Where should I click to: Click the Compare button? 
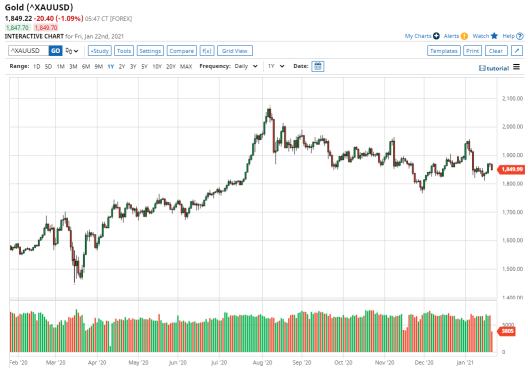coord(182,51)
